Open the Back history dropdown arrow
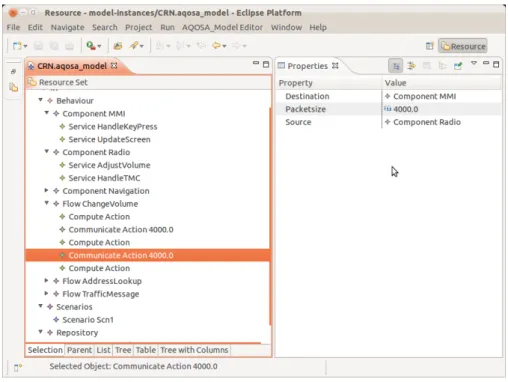The image size is (508, 382). coord(224,46)
